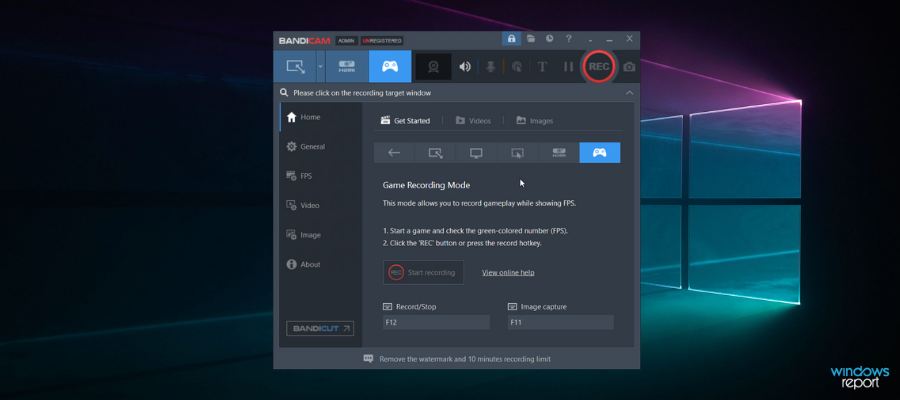This screenshot has height=400, width=900.
Task: Click the Record/Stop hotkey field F12
Action: 436,323
